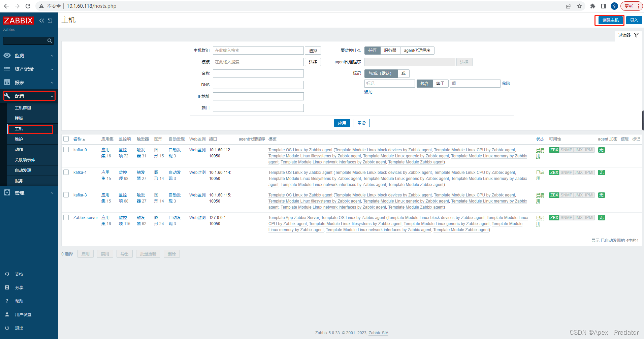Tick the select-all hosts checkbox
Image resolution: width=644 pixels, height=339 pixels.
[66, 139]
